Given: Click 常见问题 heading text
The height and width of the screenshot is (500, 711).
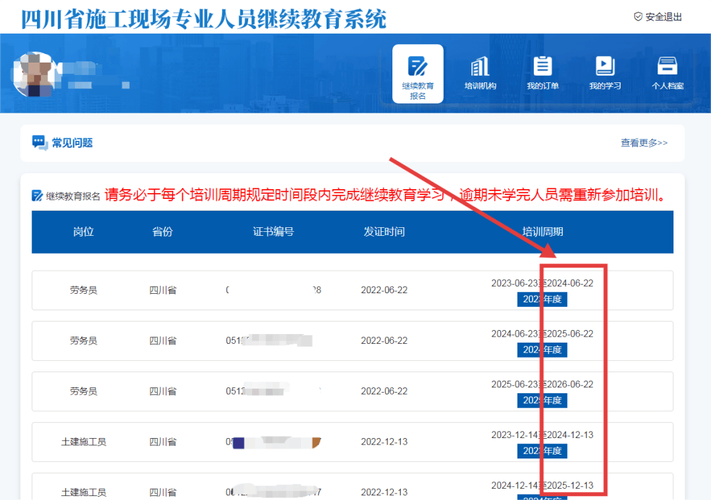Looking at the screenshot, I should click(72, 143).
